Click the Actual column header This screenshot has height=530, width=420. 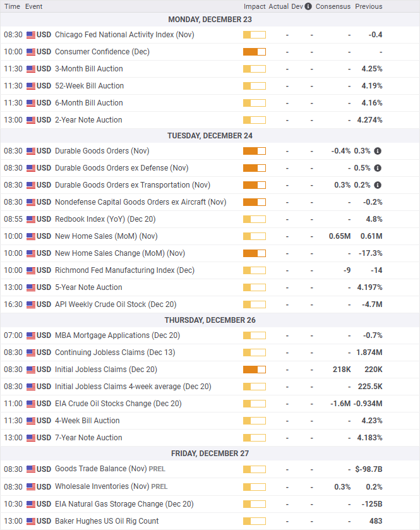(279, 6)
